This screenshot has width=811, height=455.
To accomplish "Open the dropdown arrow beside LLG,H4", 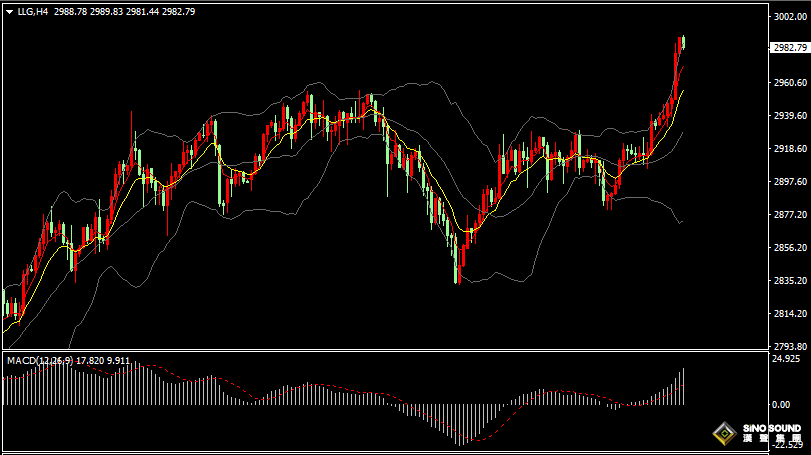I will click(x=9, y=11).
